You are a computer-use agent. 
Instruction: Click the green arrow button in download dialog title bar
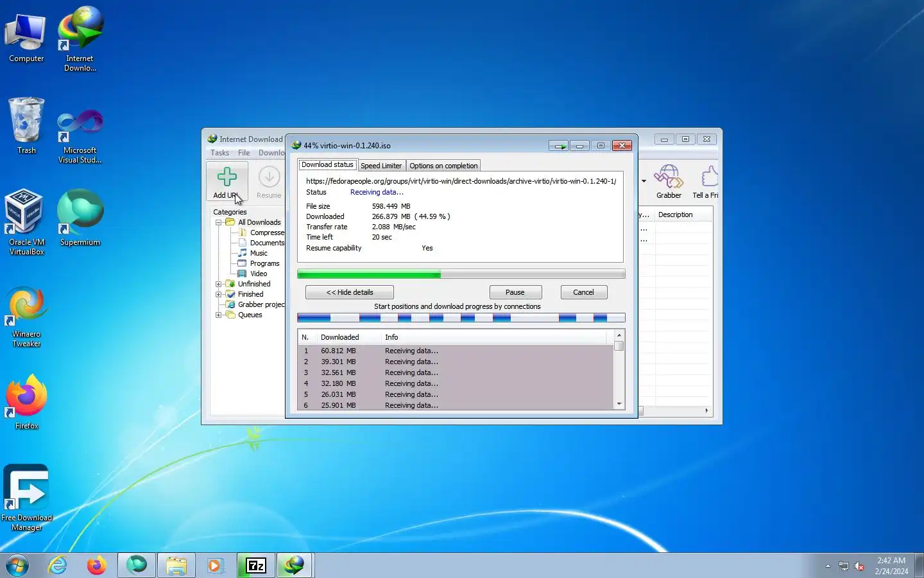pyautogui.click(x=559, y=146)
